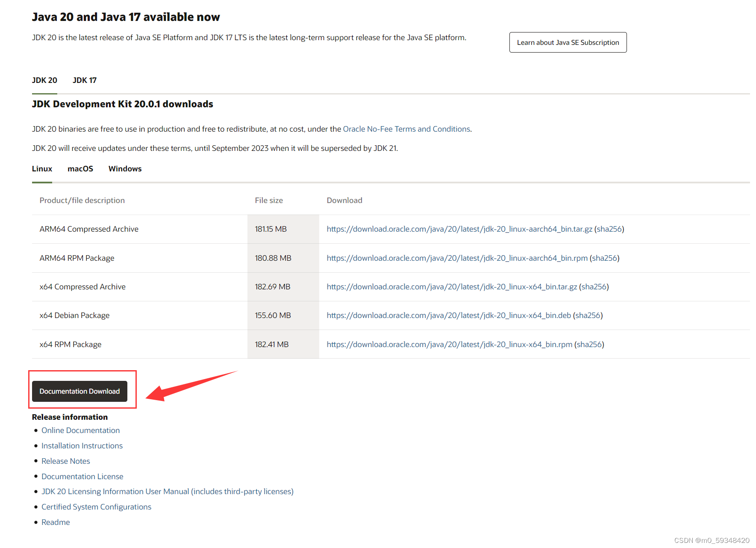Select the Linux platform tab
Image resolution: width=756 pixels, height=548 pixels.
[42, 169]
